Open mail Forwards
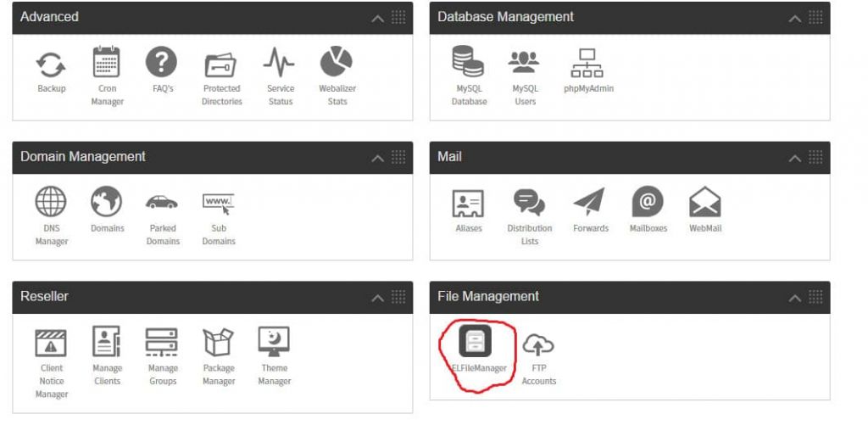 point(590,210)
